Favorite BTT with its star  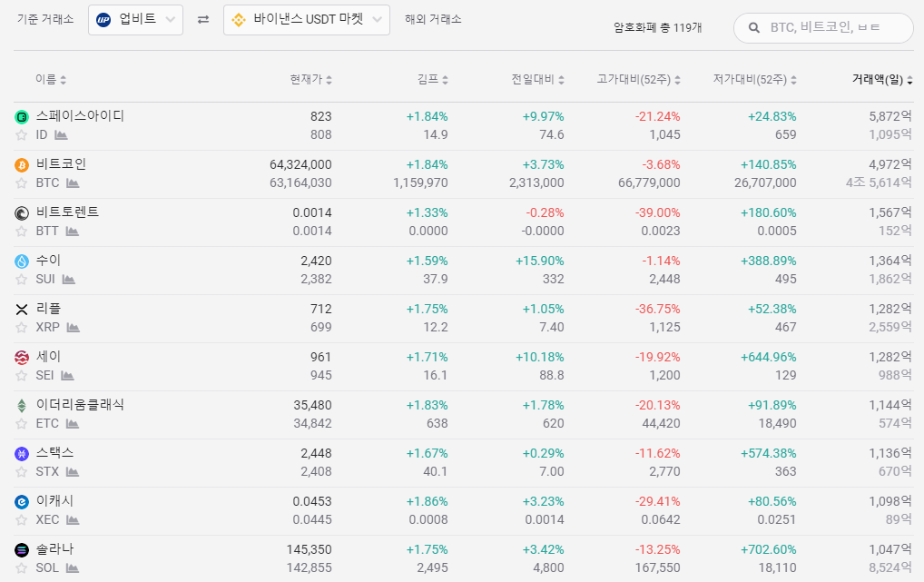21,232
